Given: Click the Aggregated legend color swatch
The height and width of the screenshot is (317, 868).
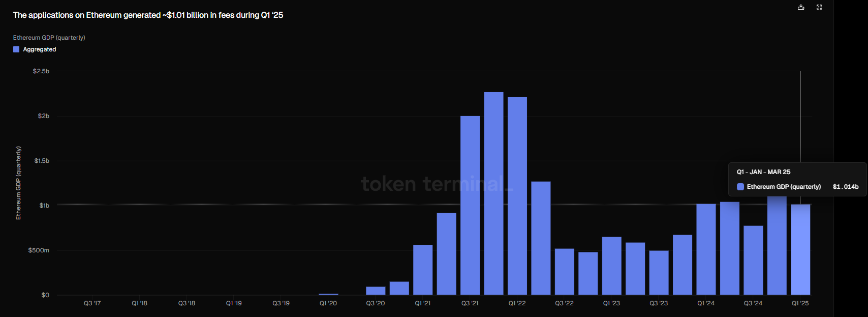Looking at the screenshot, I should [x=16, y=49].
